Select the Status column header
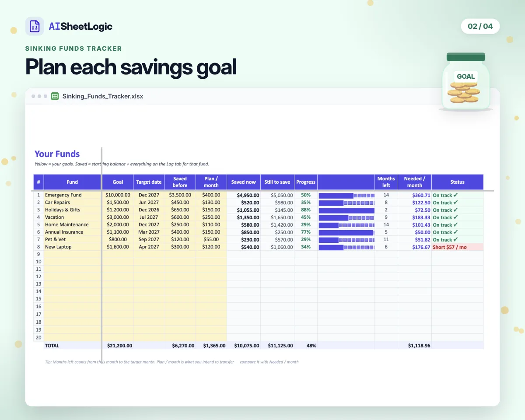525x420 pixels. coord(457,182)
